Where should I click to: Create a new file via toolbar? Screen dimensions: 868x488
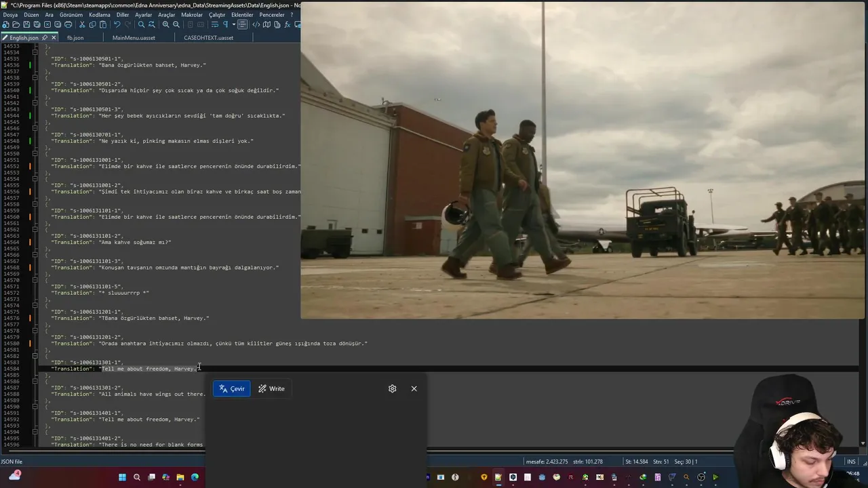coord(5,24)
